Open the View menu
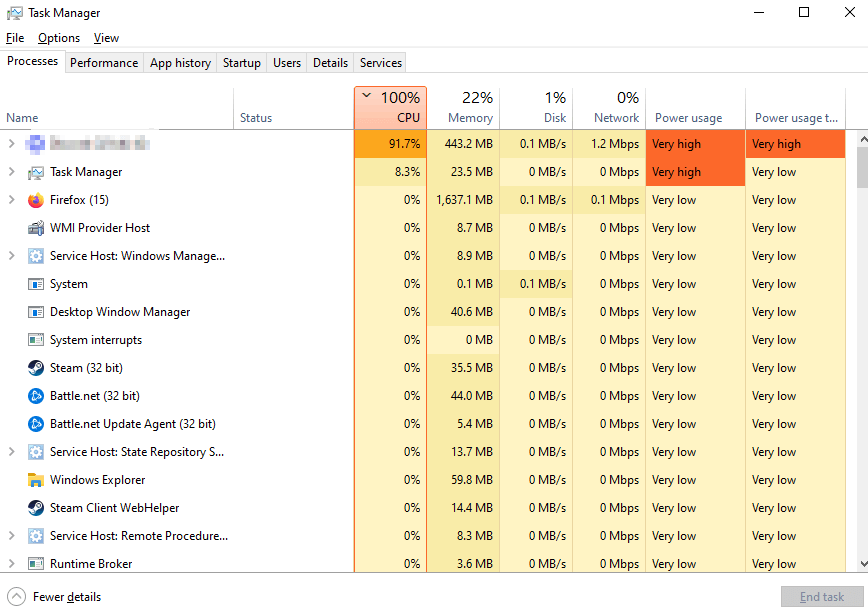The width and height of the screenshot is (868, 615). pos(106,38)
